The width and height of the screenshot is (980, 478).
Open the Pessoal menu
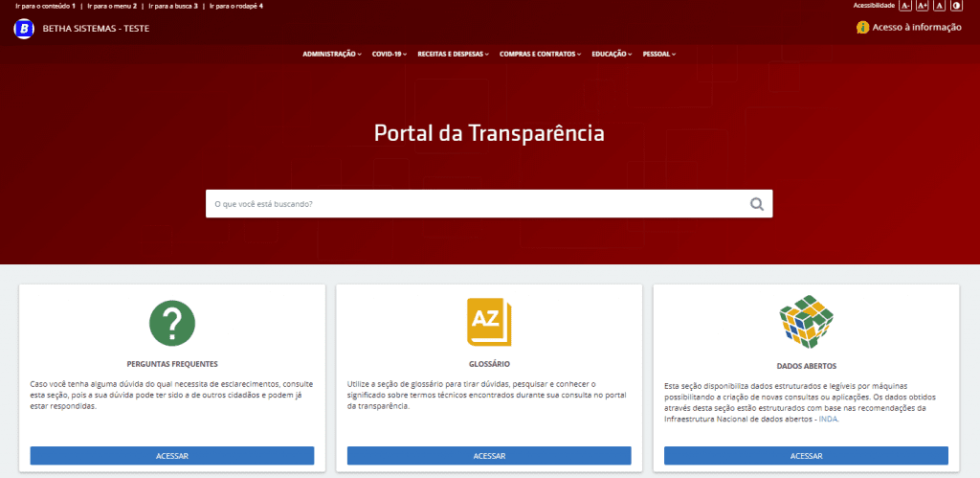pos(658,55)
